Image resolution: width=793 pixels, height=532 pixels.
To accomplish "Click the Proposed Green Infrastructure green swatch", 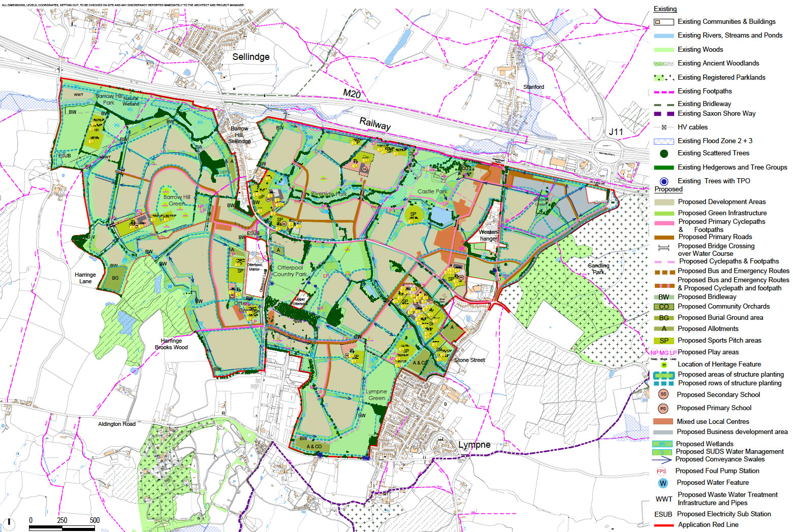I will click(664, 213).
